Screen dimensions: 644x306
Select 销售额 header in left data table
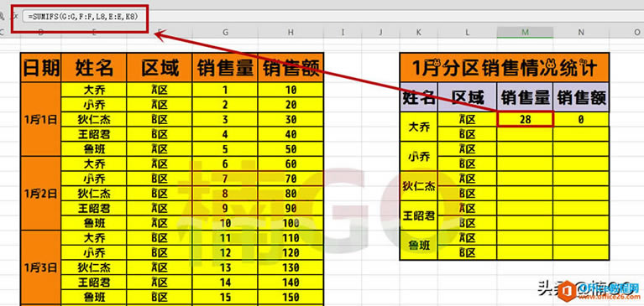pos(291,68)
